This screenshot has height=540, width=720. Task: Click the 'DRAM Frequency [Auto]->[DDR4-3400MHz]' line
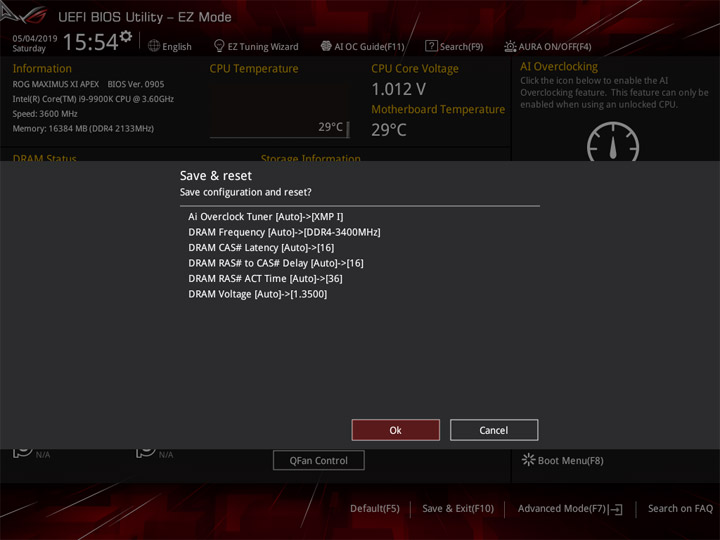click(284, 232)
